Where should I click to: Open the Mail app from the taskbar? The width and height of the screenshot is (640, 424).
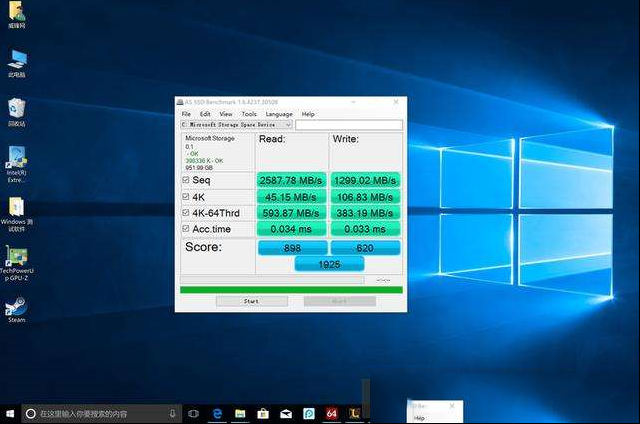click(x=286, y=414)
